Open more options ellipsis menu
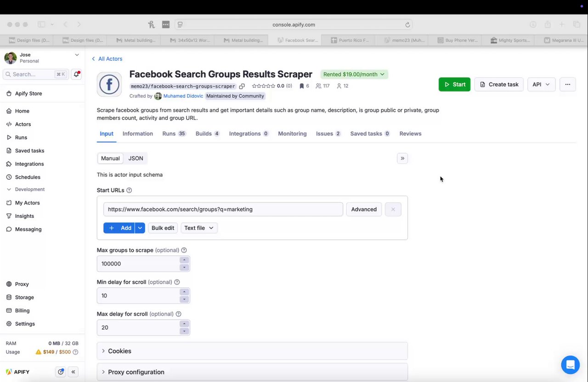This screenshot has height=382, width=588. (568, 85)
